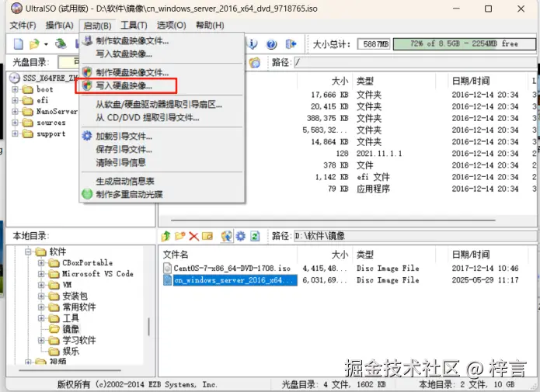
Task: Expand the CBoxPortable folder node
Action: click(41, 263)
